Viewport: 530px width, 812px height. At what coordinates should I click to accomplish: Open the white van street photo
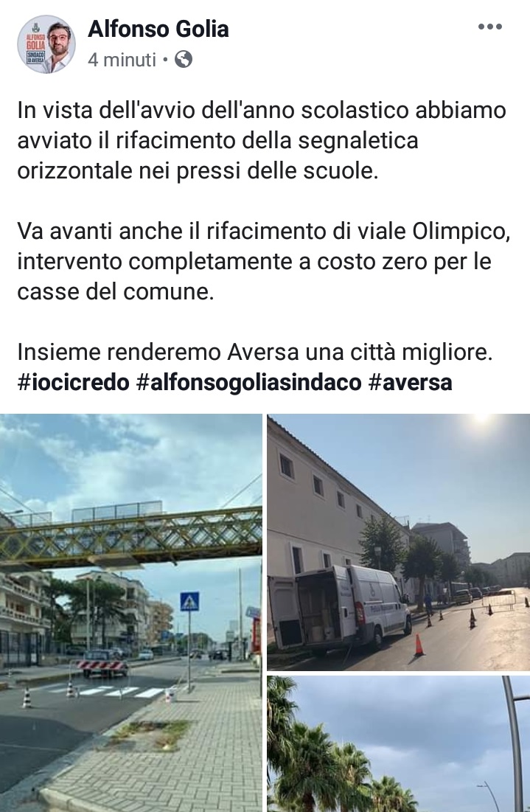tap(399, 542)
